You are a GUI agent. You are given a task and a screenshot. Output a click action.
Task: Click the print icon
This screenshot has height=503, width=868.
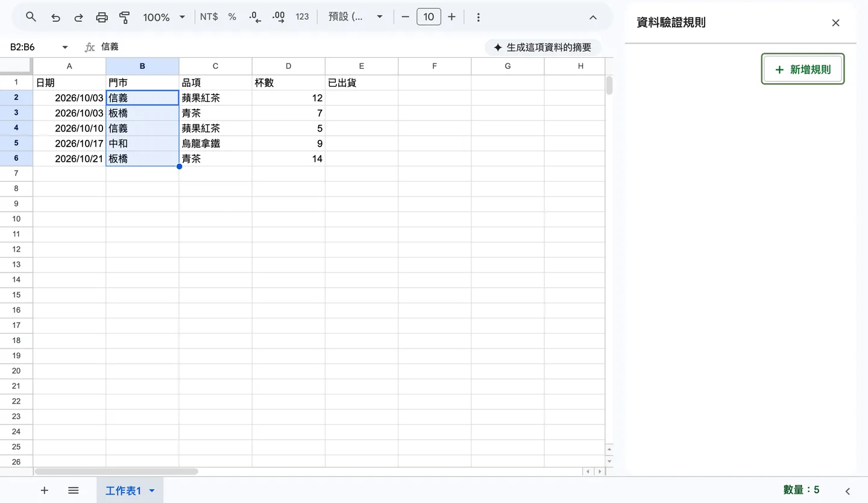click(x=102, y=17)
